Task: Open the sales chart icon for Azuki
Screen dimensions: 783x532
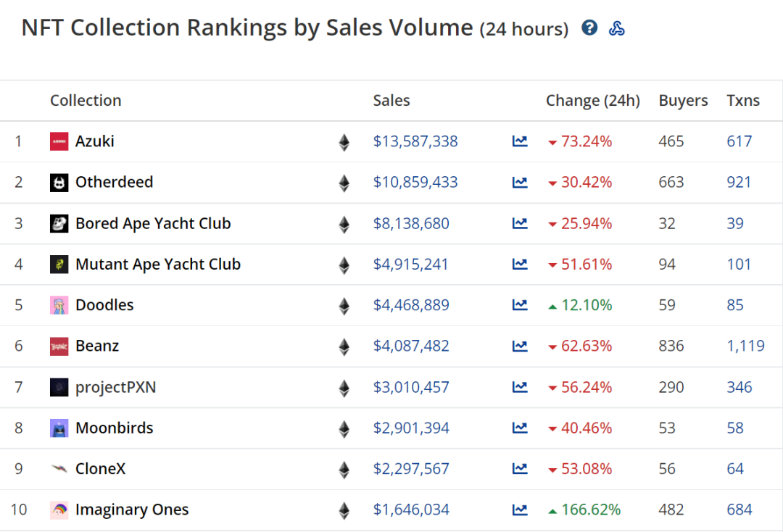Action: pos(520,141)
